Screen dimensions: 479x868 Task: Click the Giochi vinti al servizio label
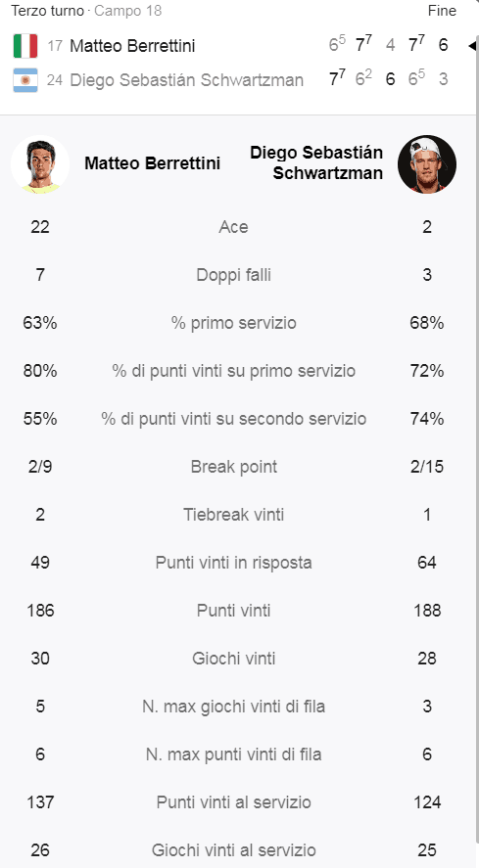coord(233,849)
